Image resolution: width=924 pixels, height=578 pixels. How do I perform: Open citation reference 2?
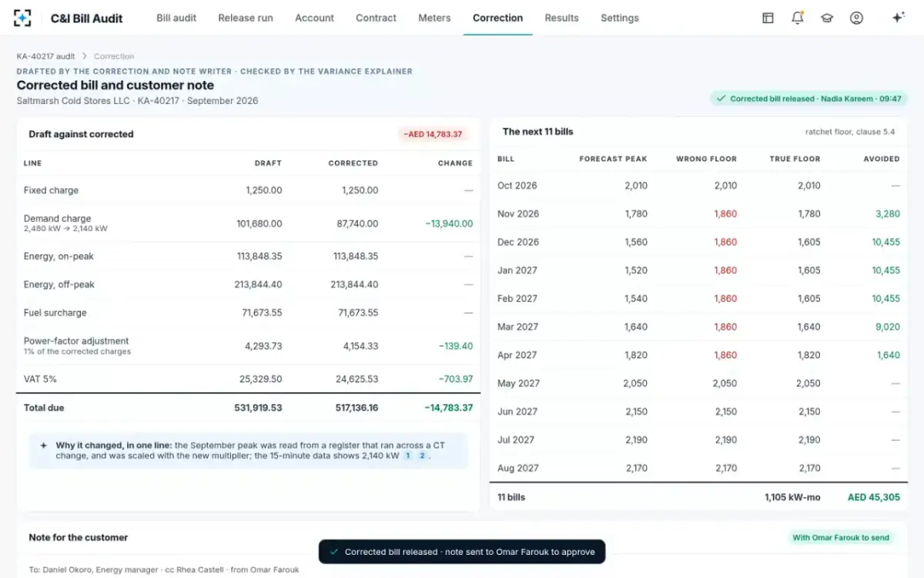point(422,455)
